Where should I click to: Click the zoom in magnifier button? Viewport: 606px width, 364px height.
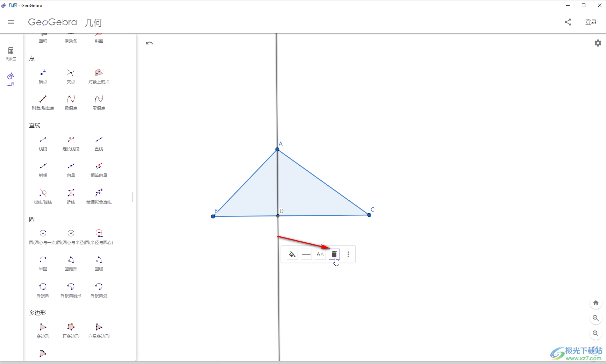tap(596, 318)
